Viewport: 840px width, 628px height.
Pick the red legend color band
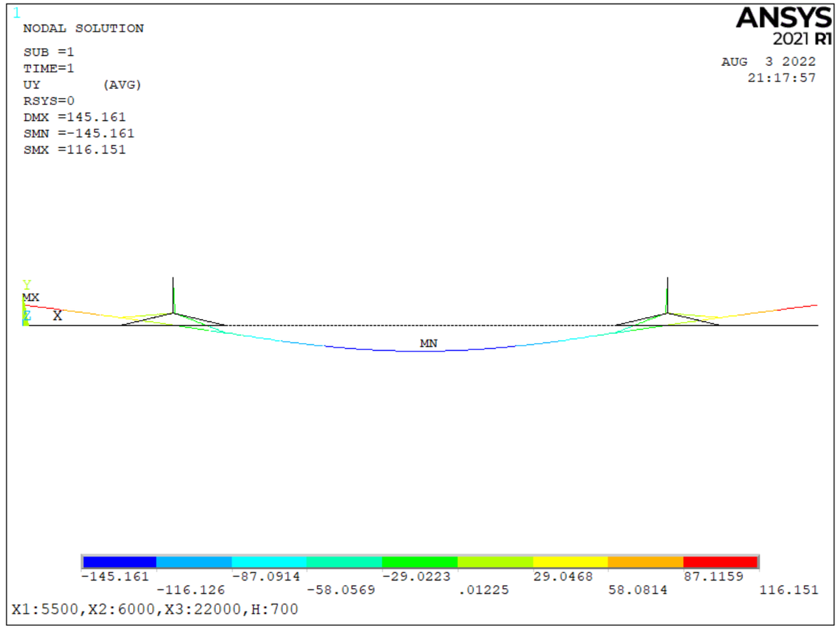tap(720, 561)
